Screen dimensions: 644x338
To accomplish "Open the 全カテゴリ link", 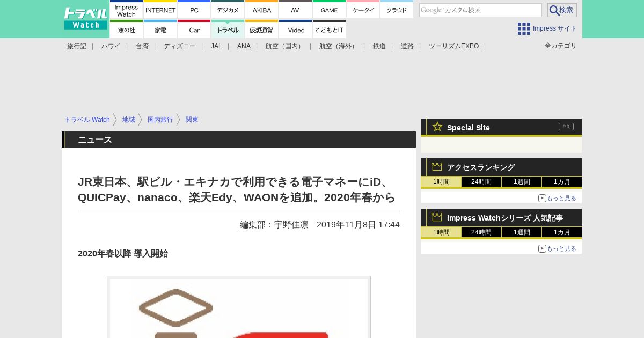I will pos(561,46).
